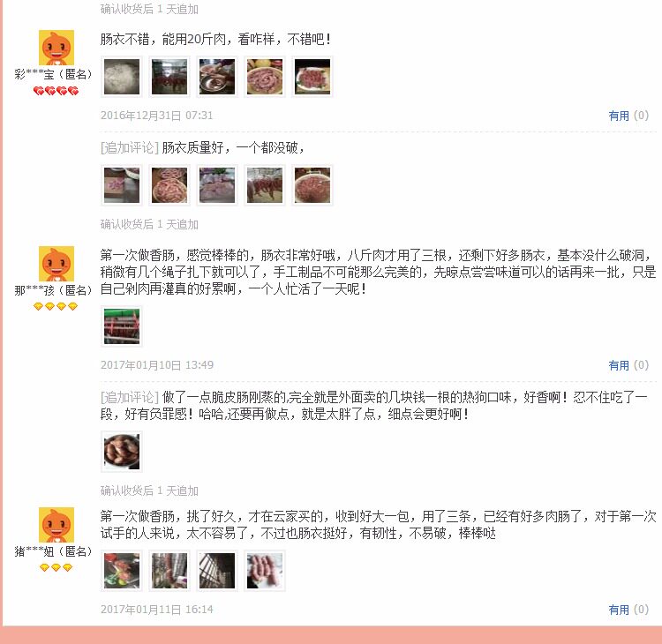Click username 猪***妞（匿名）
The height and width of the screenshot is (644, 662).
[53, 551]
